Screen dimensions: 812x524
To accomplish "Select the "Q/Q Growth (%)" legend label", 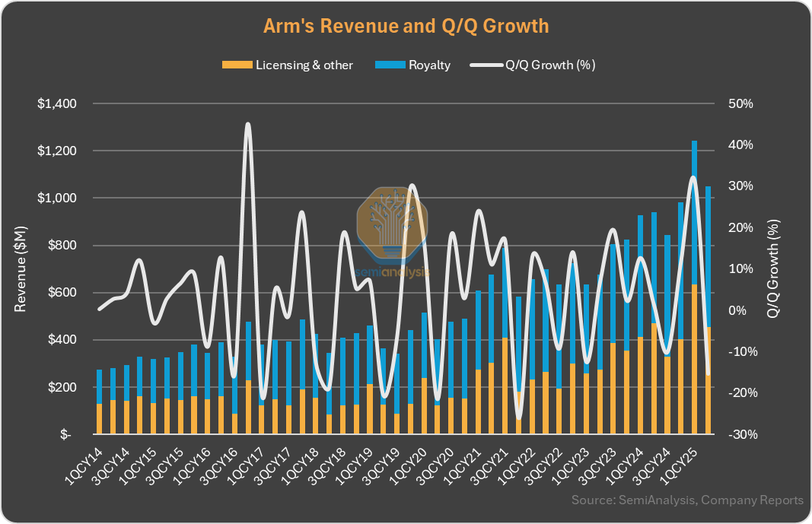I will [550, 65].
